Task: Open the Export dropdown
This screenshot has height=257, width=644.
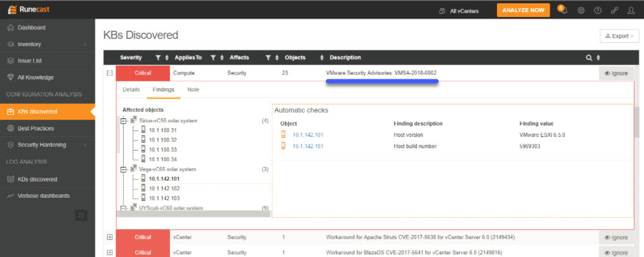Action: click(x=619, y=36)
